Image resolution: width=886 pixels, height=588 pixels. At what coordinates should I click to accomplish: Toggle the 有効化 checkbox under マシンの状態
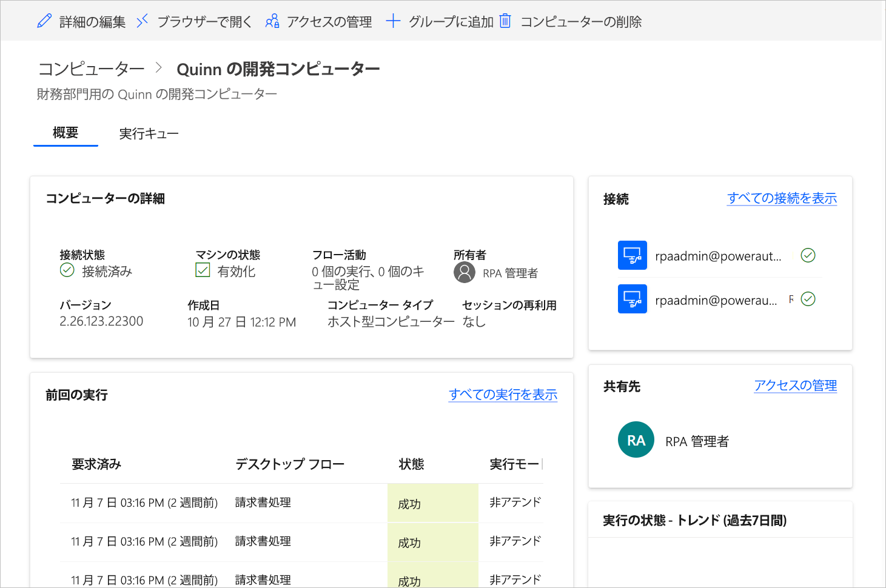(203, 270)
